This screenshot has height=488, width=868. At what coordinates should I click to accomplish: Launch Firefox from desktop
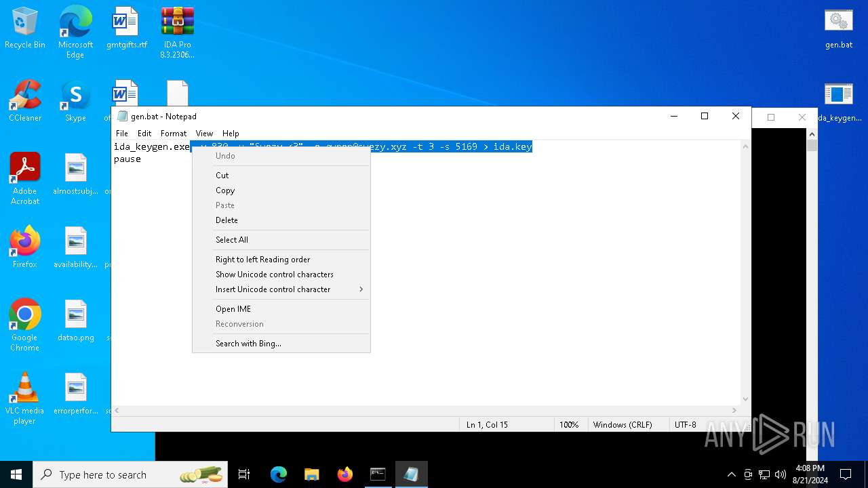25,248
